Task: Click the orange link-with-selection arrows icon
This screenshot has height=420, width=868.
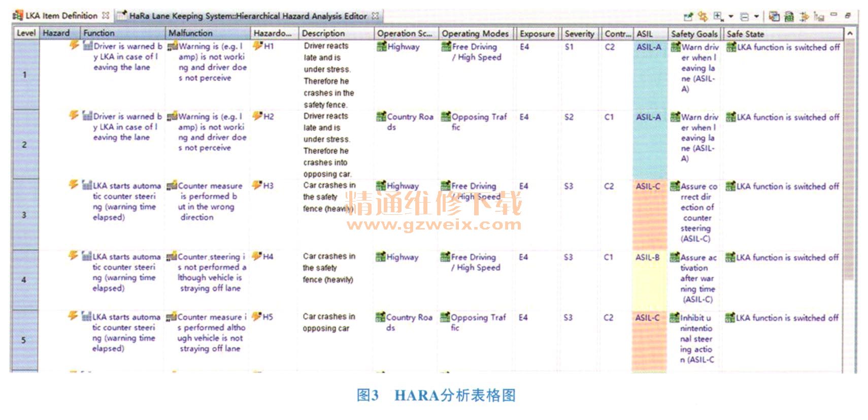Action: (703, 16)
